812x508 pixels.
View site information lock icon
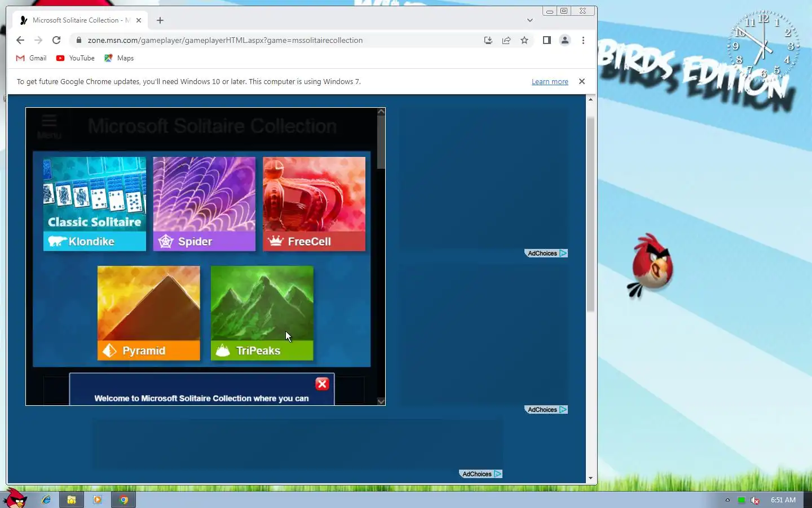point(79,40)
